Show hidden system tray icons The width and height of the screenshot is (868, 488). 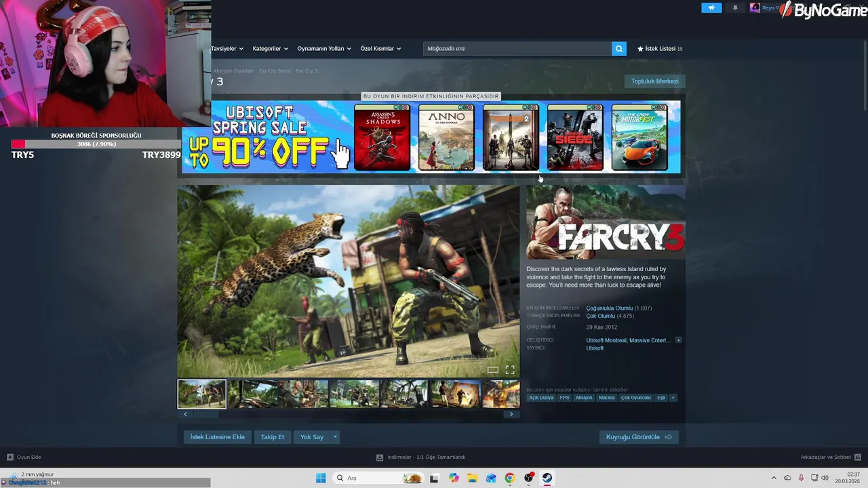774,478
